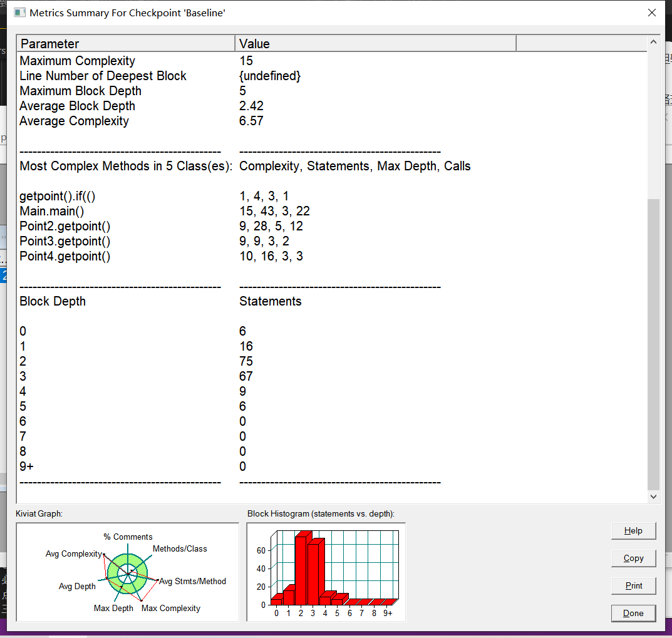Select the Line Number of Deepest Block row
Viewport: 672px width, 638px height.
pos(332,76)
